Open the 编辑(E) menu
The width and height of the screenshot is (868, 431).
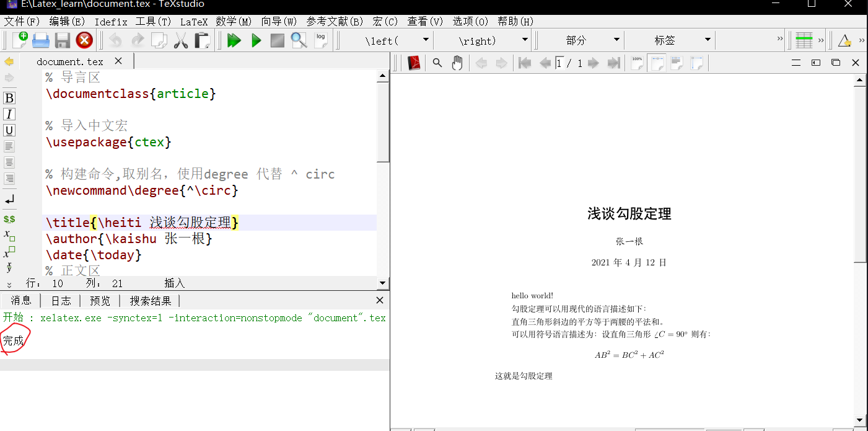pos(67,22)
